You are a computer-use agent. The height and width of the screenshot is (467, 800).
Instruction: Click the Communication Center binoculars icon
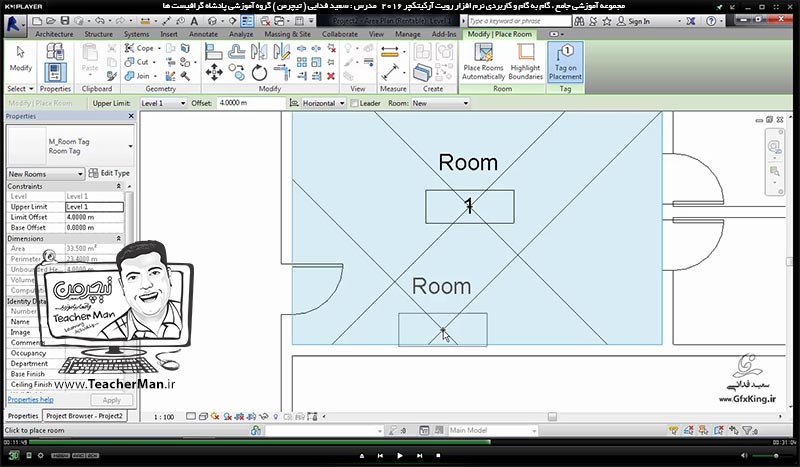click(579, 21)
